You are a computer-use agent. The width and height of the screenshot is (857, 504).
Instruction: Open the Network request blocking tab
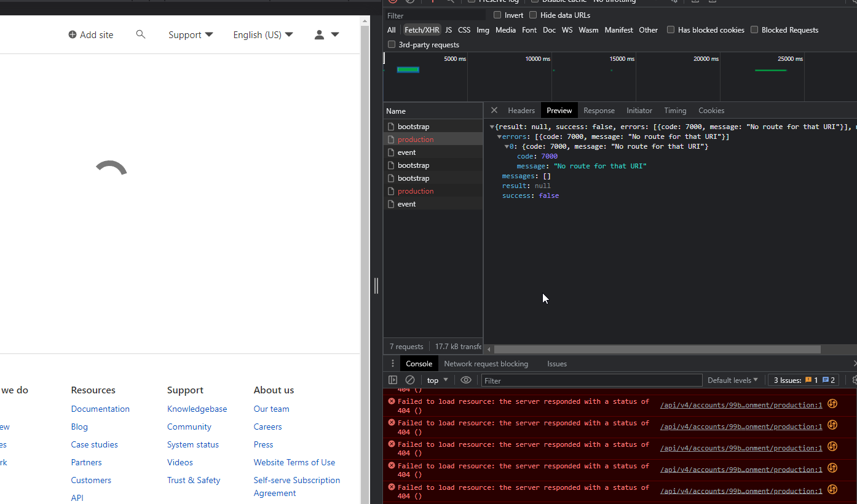[x=486, y=364]
